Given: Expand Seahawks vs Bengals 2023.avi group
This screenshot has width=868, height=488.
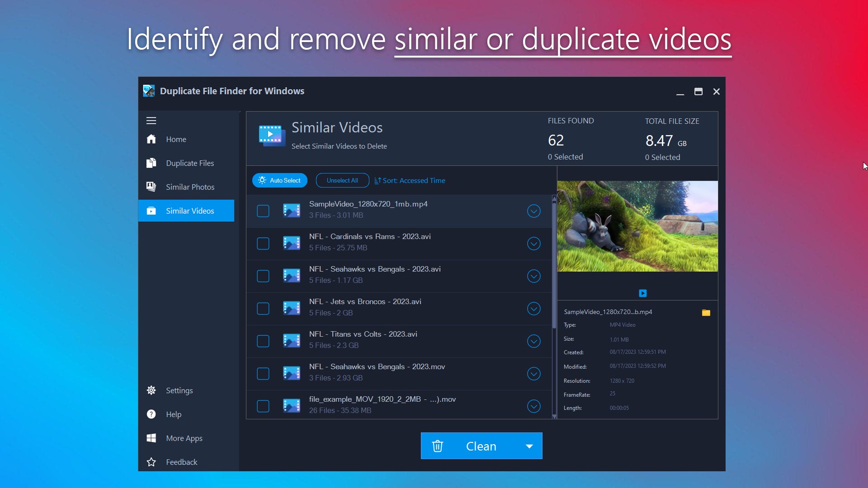Looking at the screenshot, I should 534,276.
